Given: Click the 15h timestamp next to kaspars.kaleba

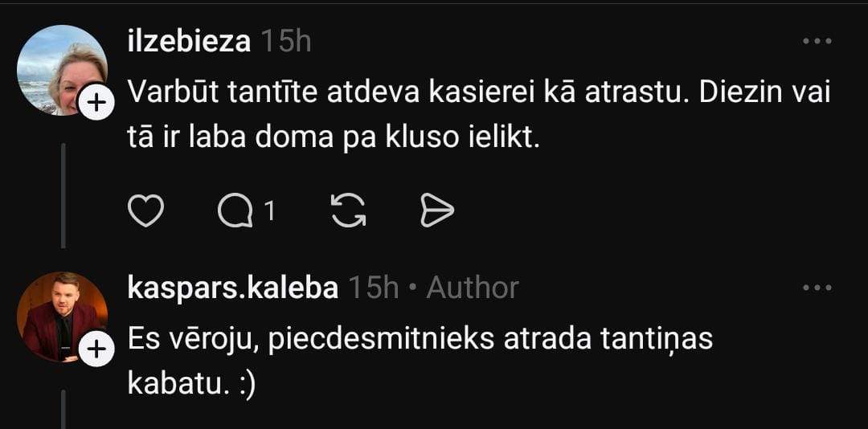Looking at the screenshot, I should click(371, 288).
